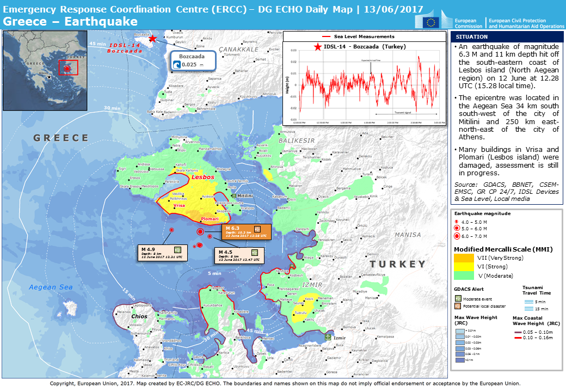Screen dimensions: 566x392
Task: Click the red star in the chart title
Action: 317,47
